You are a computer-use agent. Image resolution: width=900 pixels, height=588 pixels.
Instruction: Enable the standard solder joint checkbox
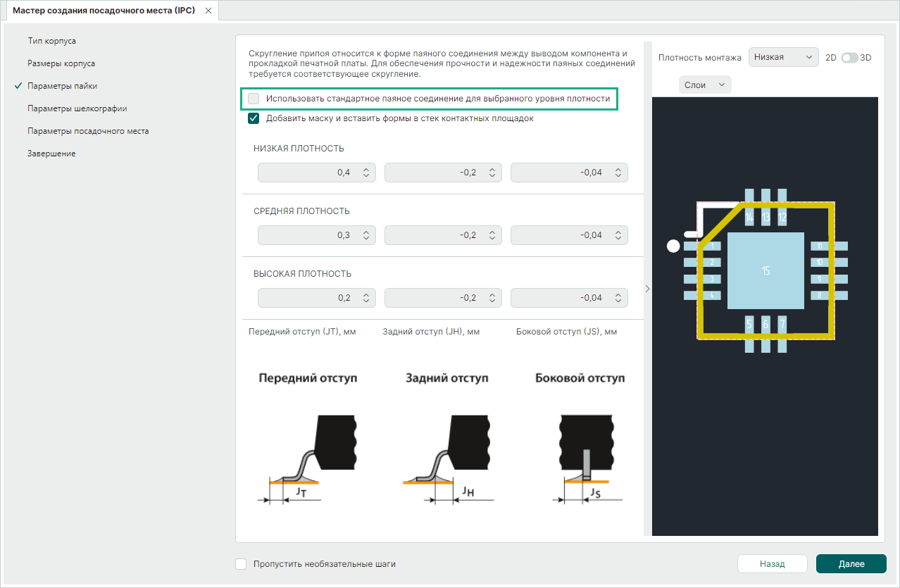(254, 99)
